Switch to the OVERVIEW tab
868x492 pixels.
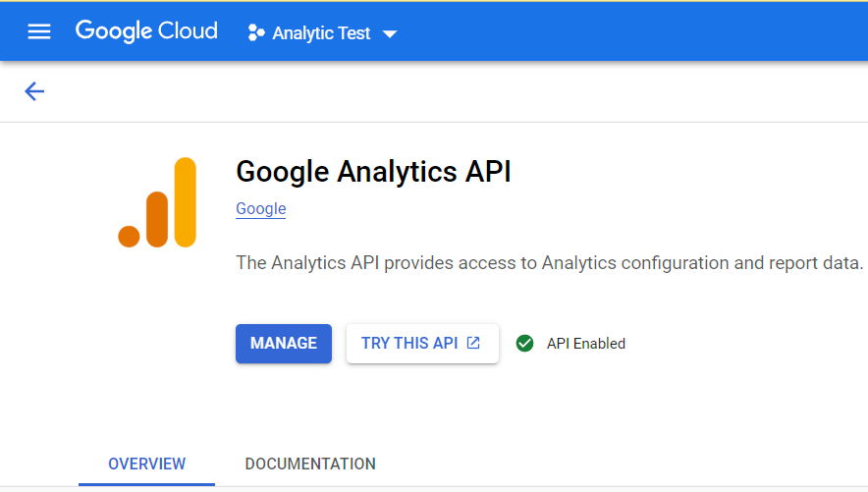(x=147, y=464)
